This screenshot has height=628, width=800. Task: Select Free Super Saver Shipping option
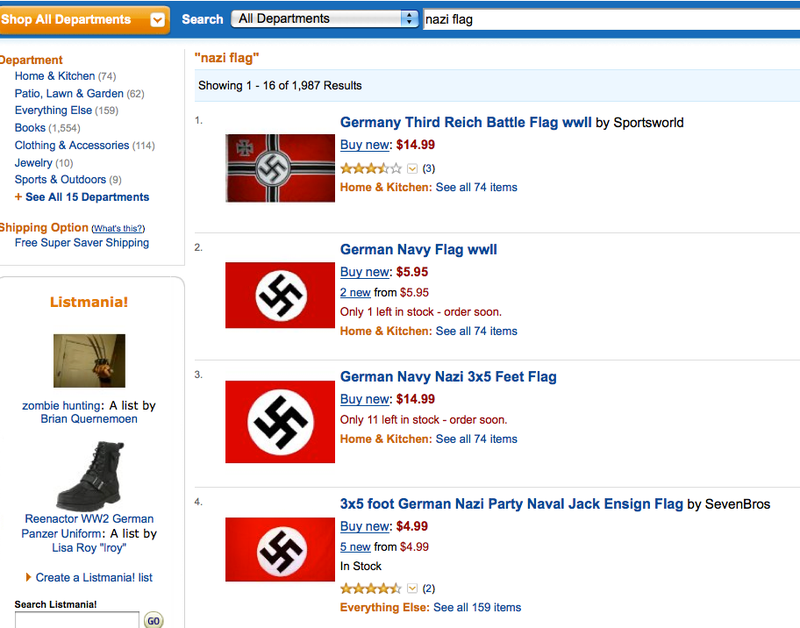[x=82, y=243]
